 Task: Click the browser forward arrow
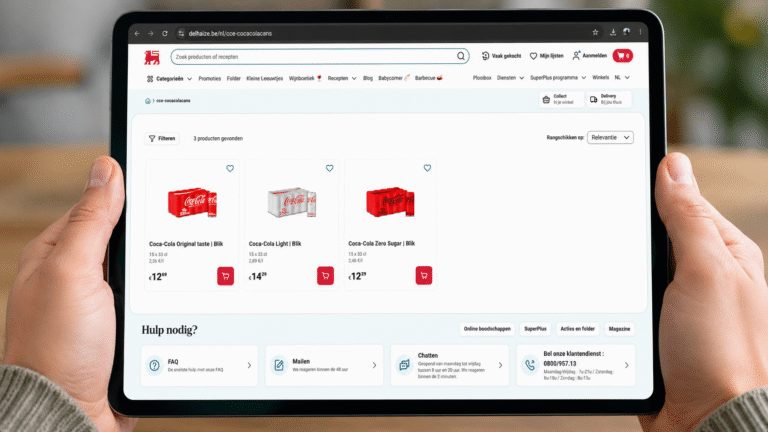point(151,33)
